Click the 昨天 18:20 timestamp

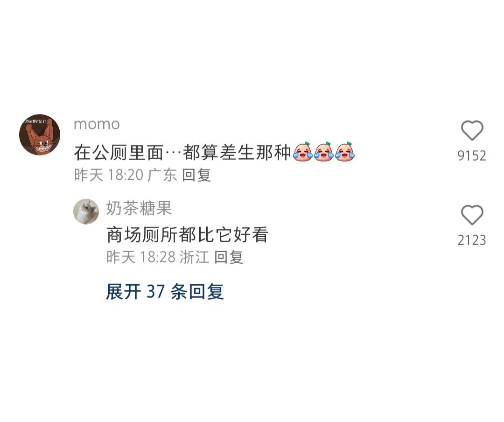click(x=109, y=175)
